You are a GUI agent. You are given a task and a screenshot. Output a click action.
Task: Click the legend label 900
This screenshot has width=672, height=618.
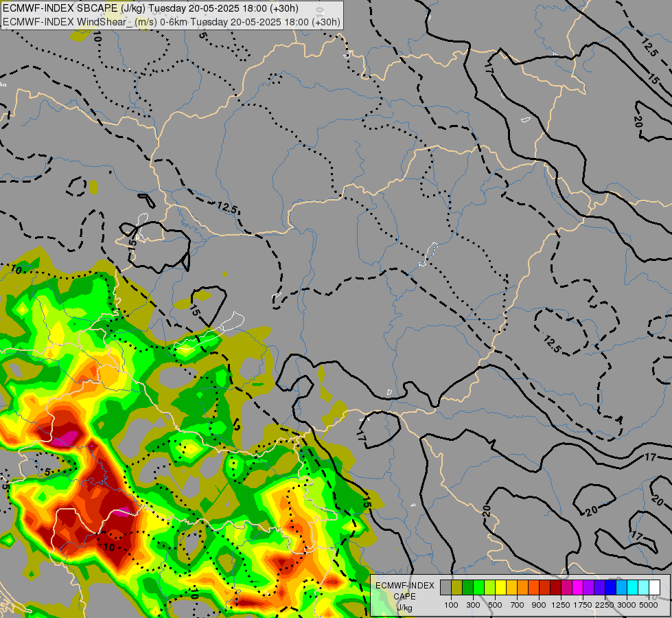coord(539,605)
